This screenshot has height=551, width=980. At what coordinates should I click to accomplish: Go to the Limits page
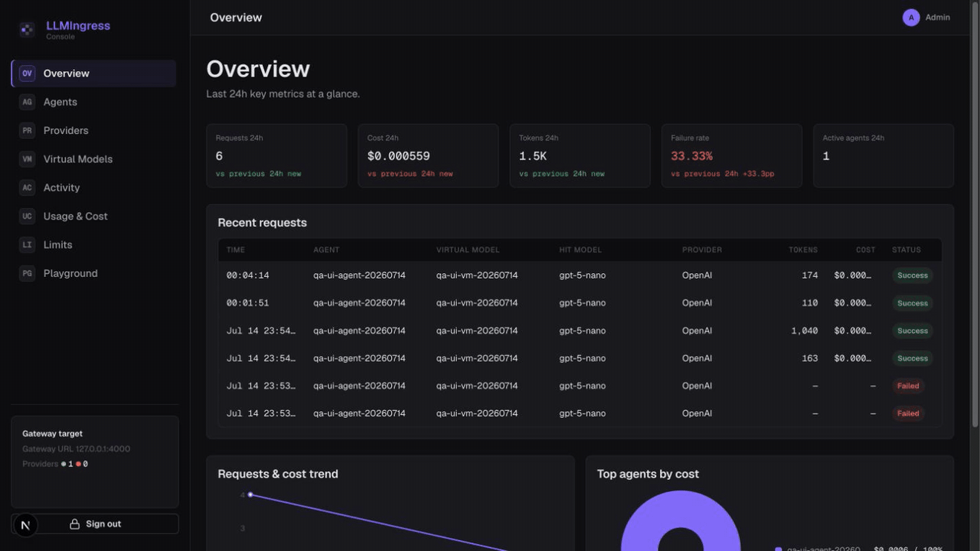[93, 245]
